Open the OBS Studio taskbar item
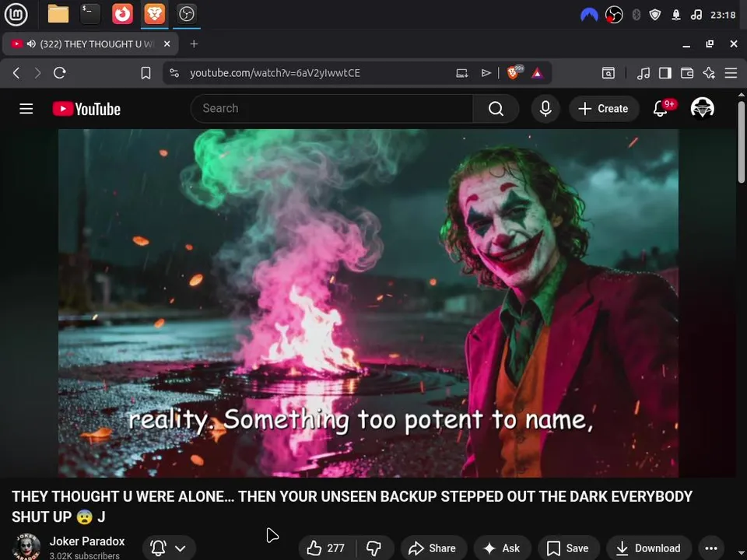The height and width of the screenshot is (560, 747). click(x=186, y=14)
